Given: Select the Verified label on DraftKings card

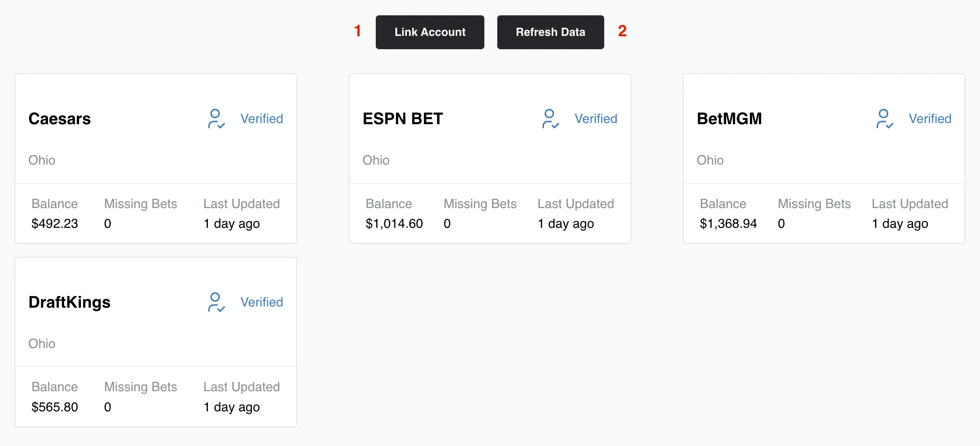Looking at the screenshot, I should [x=262, y=302].
